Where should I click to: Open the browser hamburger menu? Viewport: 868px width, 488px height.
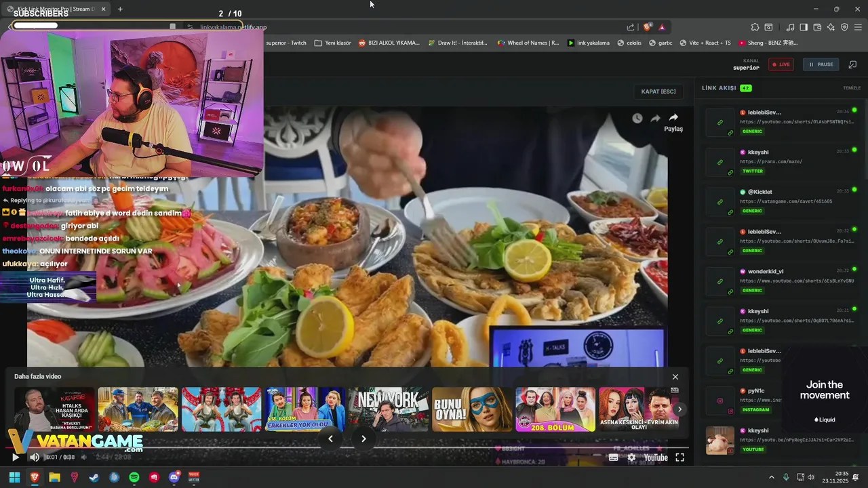tap(858, 27)
